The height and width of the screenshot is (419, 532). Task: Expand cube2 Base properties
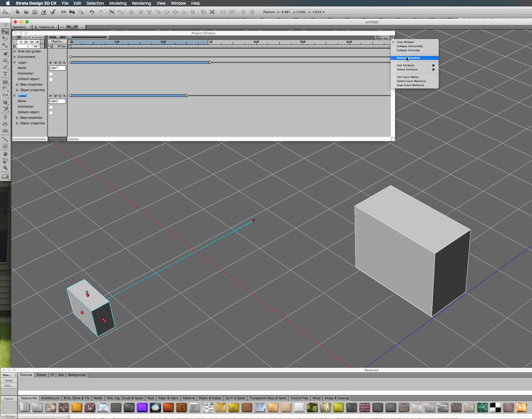tap(18, 118)
